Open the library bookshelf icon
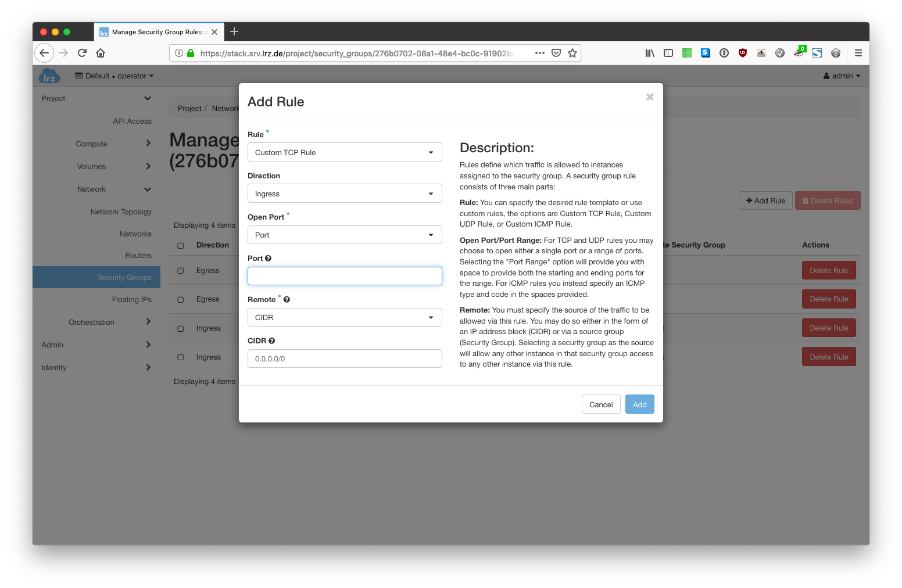The height and width of the screenshot is (588, 902). (650, 53)
